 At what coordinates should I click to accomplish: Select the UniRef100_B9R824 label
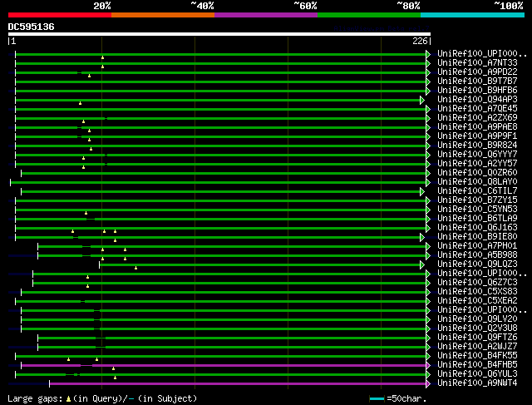[x=477, y=146]
